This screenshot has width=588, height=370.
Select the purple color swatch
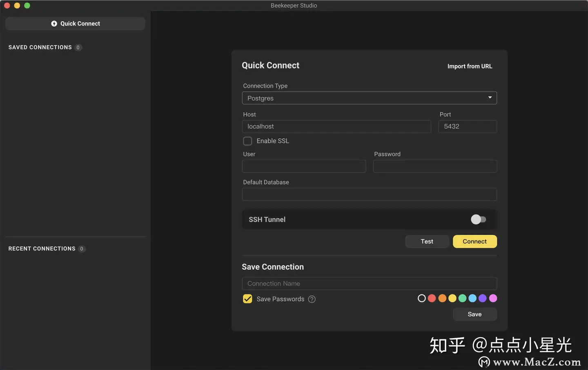483,299
